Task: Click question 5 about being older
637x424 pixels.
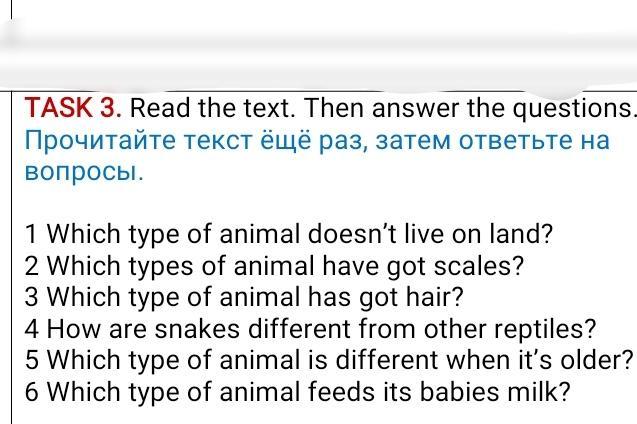Action: (x=330, y=360)
